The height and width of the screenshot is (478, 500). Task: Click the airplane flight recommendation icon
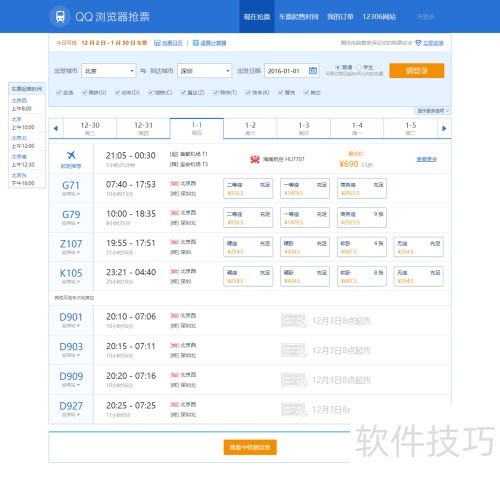pyautogui.click(x=71, y=155)
